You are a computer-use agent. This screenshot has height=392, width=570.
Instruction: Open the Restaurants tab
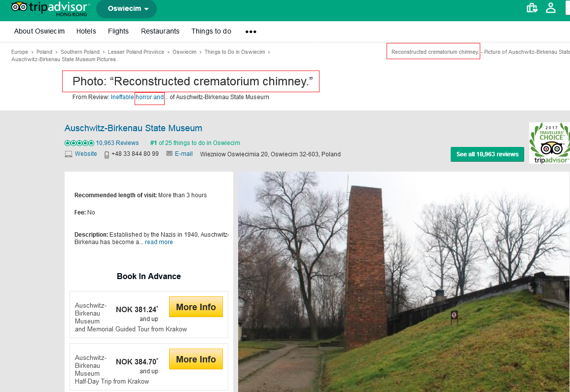click(160, 31)
